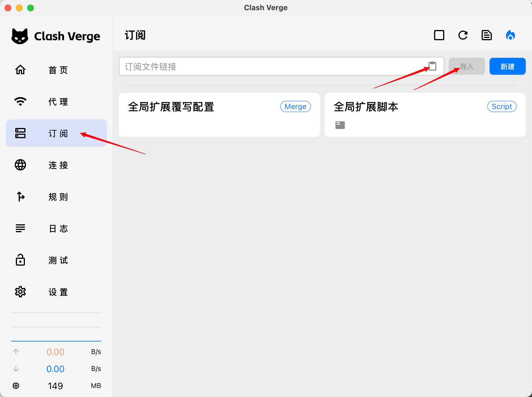
Task: Open the 设置 page
Action: point(56,292)
